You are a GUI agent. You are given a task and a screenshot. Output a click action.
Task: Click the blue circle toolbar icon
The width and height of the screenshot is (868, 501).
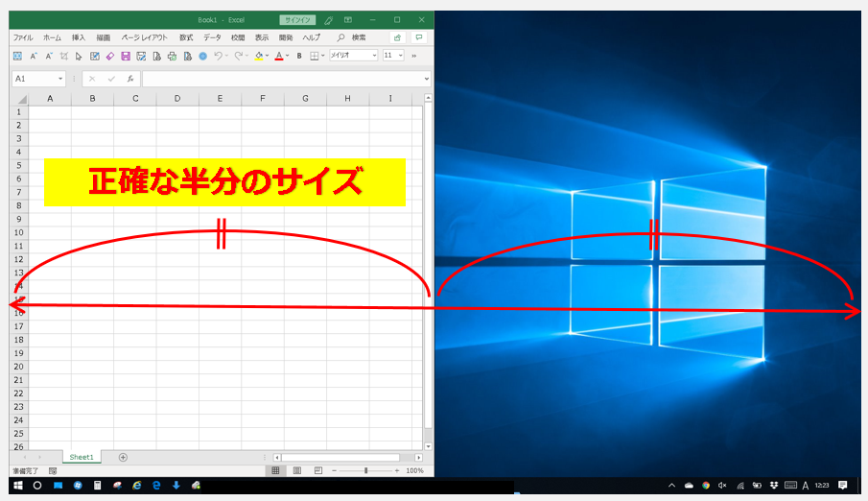203,56
